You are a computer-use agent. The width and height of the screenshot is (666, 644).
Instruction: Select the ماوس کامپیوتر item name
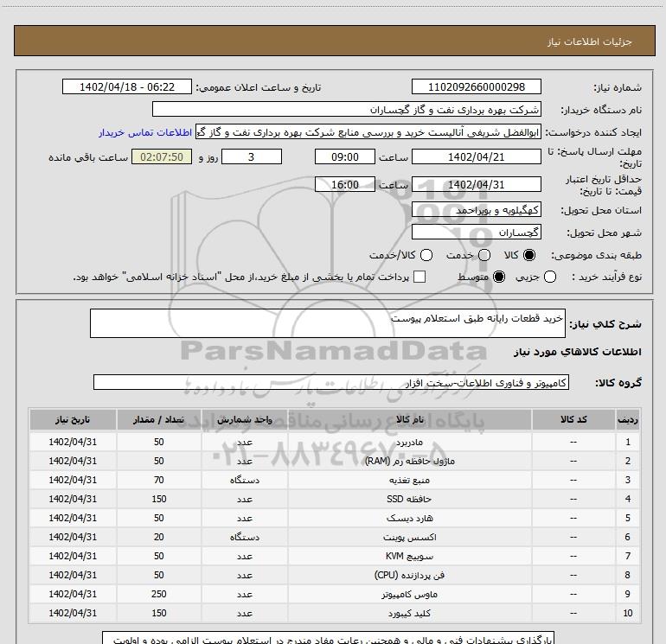pyautogui.click(x=409, y=595)
